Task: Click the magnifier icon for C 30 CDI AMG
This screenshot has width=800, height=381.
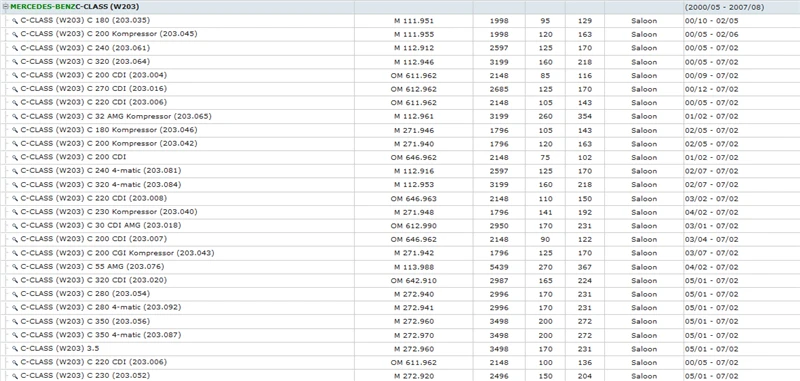Action: coord(15,225)
